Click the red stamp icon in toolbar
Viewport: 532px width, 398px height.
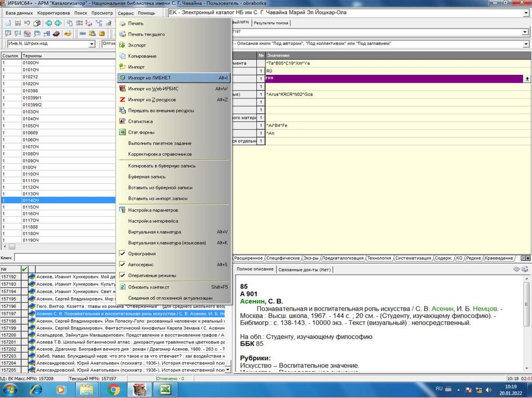pos(56,33)
